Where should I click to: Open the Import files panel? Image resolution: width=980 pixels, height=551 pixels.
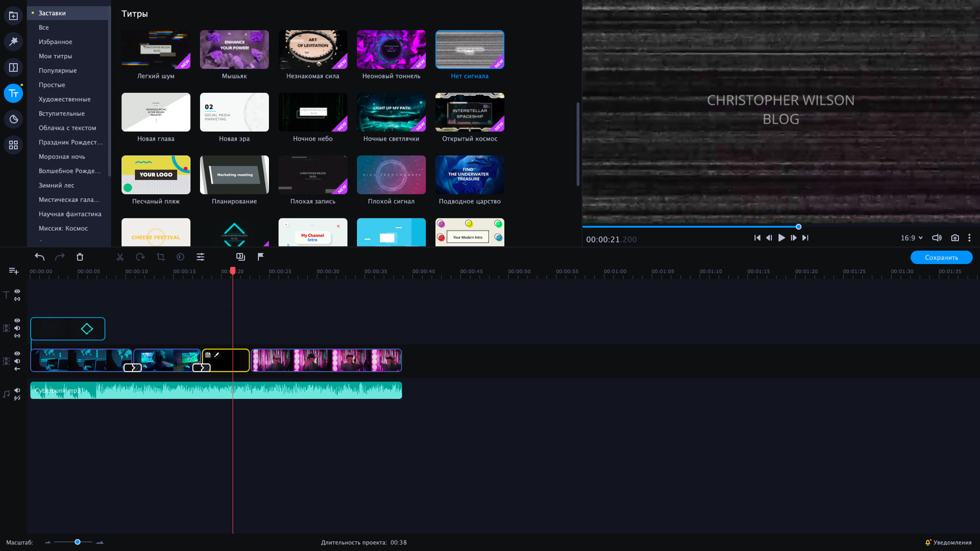click(13, 16)
